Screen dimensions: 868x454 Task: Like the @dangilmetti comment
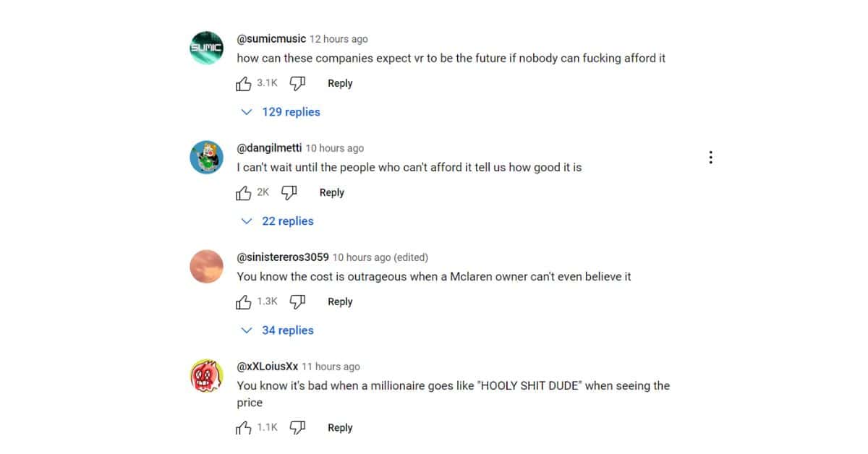(x=244, y=192)
